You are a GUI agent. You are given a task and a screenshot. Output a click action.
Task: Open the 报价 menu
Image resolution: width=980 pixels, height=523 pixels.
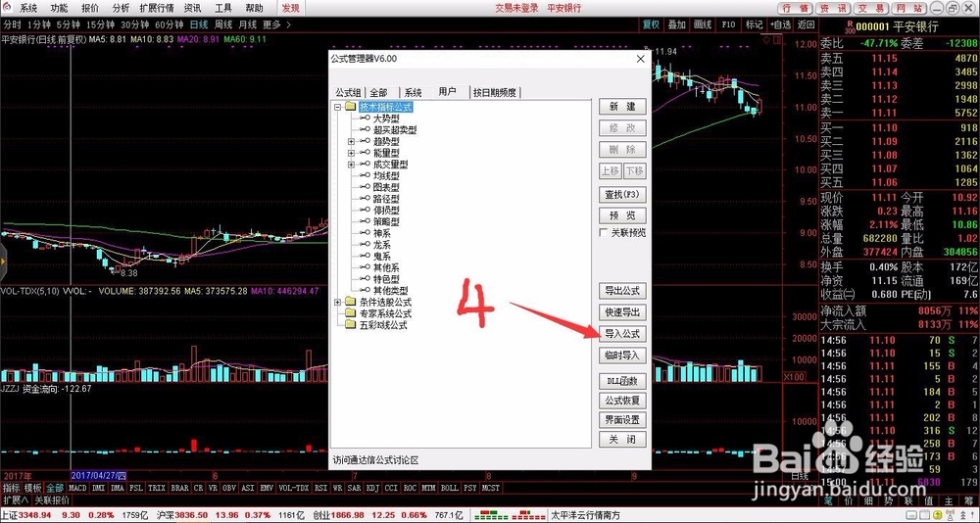pos(90,8)
